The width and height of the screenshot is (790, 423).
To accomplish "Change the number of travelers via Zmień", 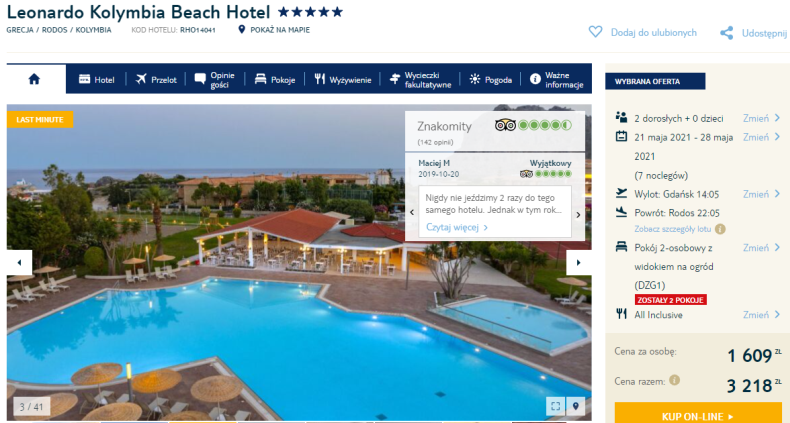I will (761, 118).
